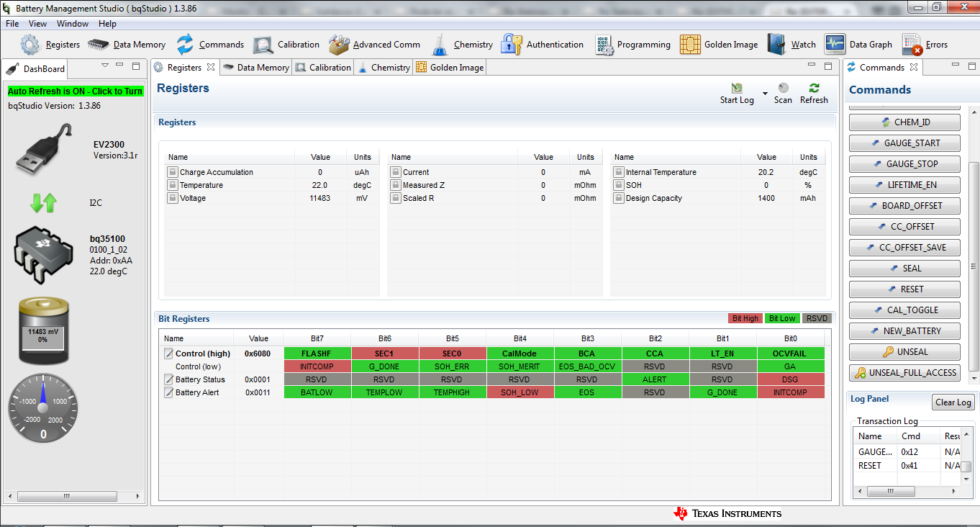The image size is (980, 527).
Task: Click the Commands panel vertical scrollbar
Action: tap(973, 245)
